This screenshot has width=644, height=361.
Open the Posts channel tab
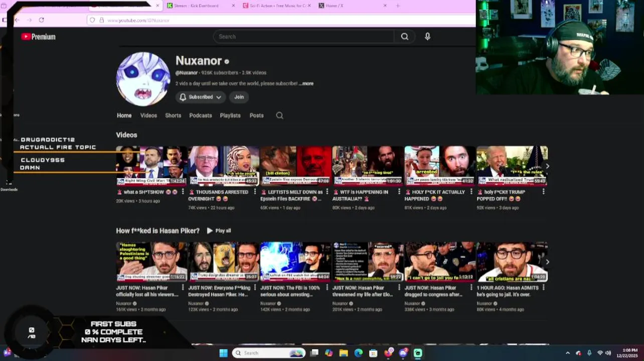[x=256, y=115]
